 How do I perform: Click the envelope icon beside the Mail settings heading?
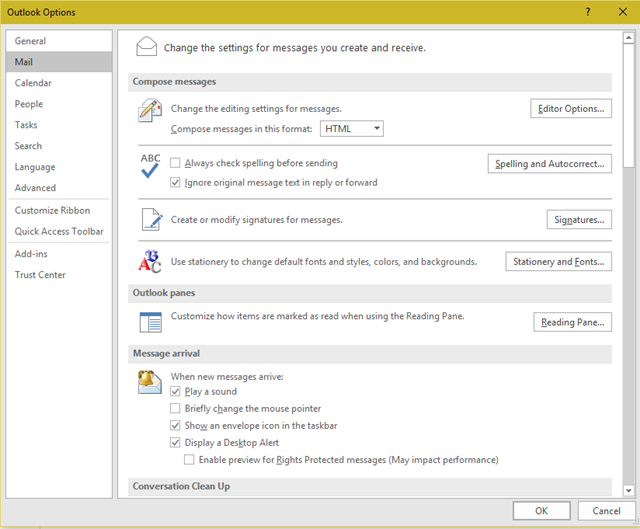pos(147,47)
